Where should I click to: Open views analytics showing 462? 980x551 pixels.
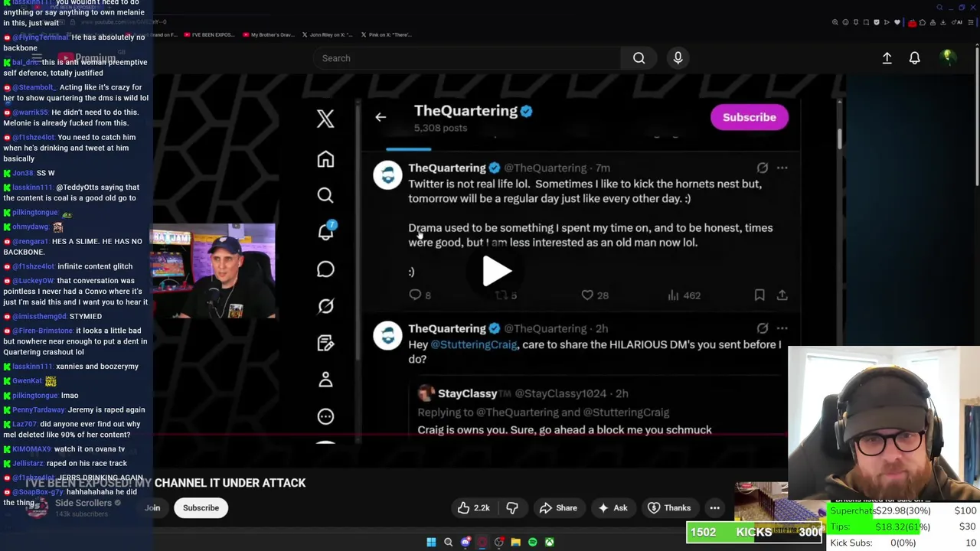click(x=683, y=295)
